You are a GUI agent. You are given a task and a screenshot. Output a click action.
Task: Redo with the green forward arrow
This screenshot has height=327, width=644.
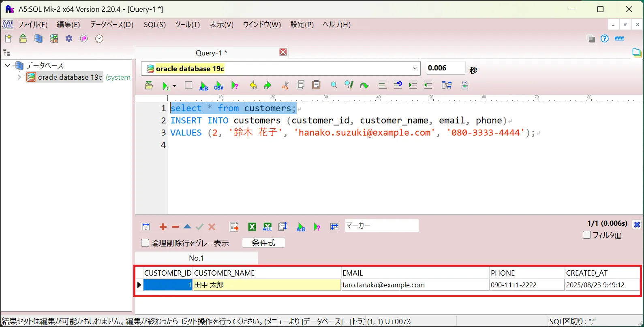coord(267,85)
